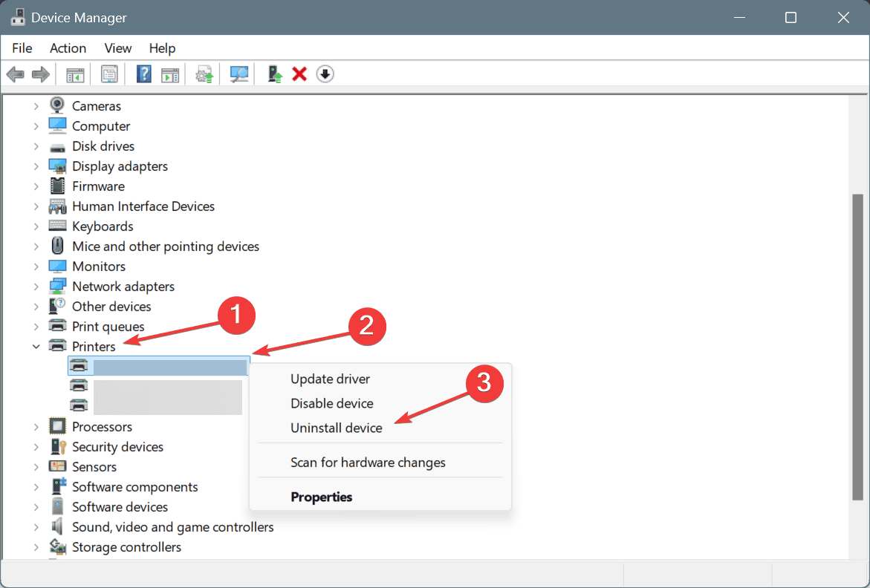Image resolution: width=870 pixels, height=588 pixels.
Task: Select the Print queues label
Action: point(108,327)
